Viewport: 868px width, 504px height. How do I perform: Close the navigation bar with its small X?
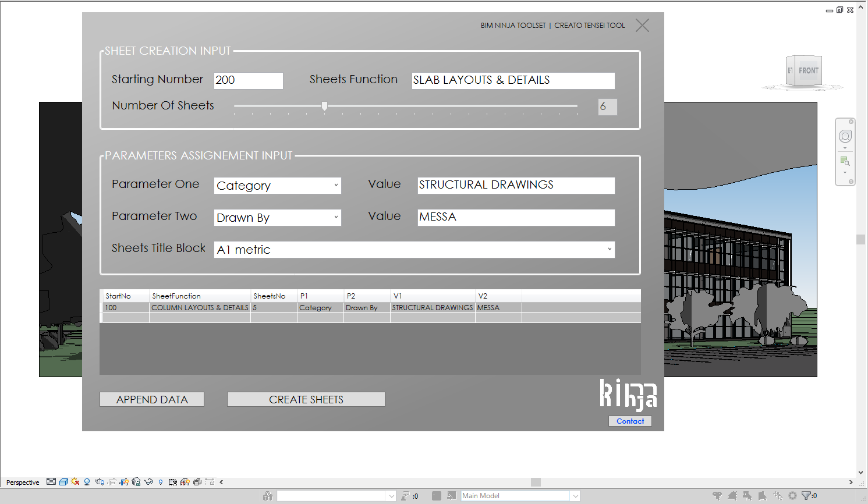[x=851, y=122]
